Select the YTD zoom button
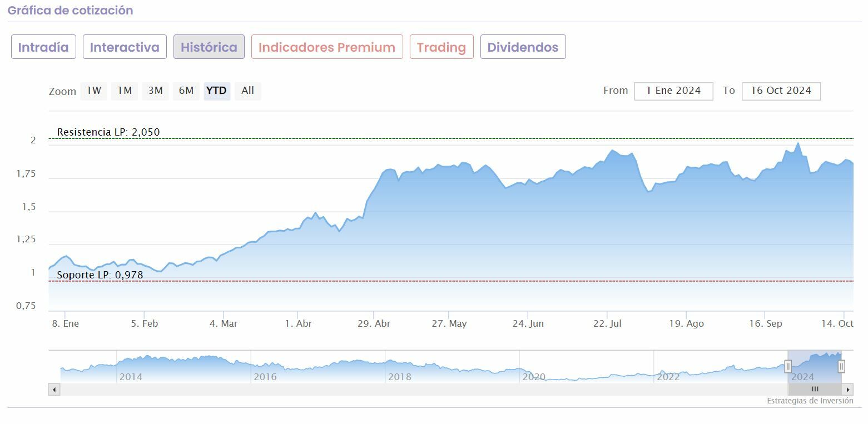 click(216, 91)
